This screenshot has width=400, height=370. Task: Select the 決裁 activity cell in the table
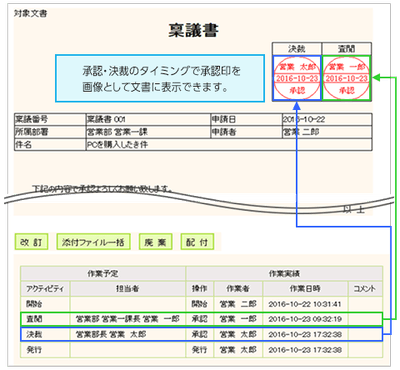[x=45, y=334]
